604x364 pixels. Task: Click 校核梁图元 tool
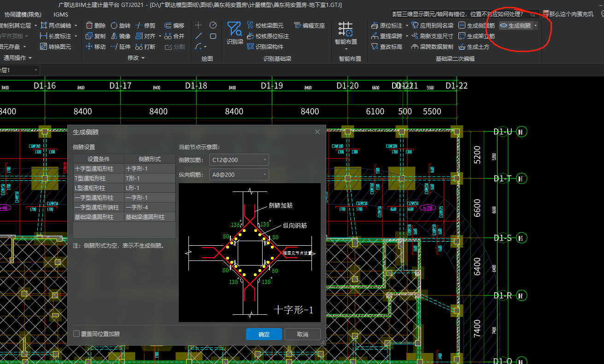pos(265,25)
